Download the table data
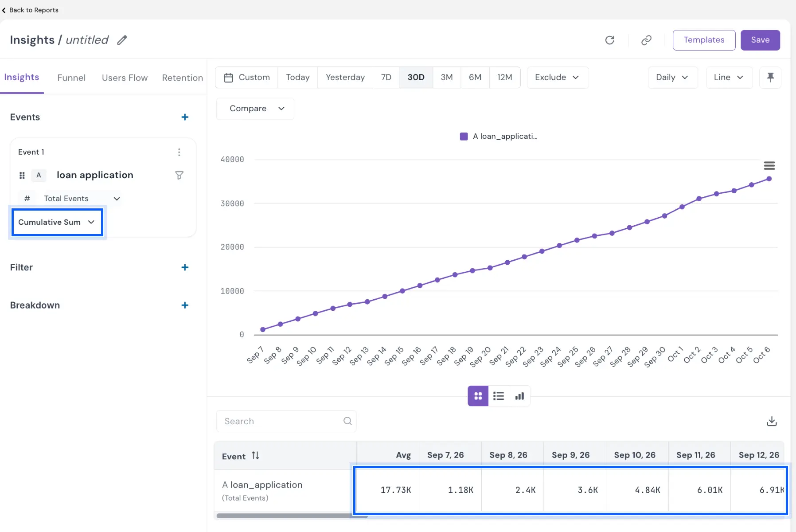 772,421
